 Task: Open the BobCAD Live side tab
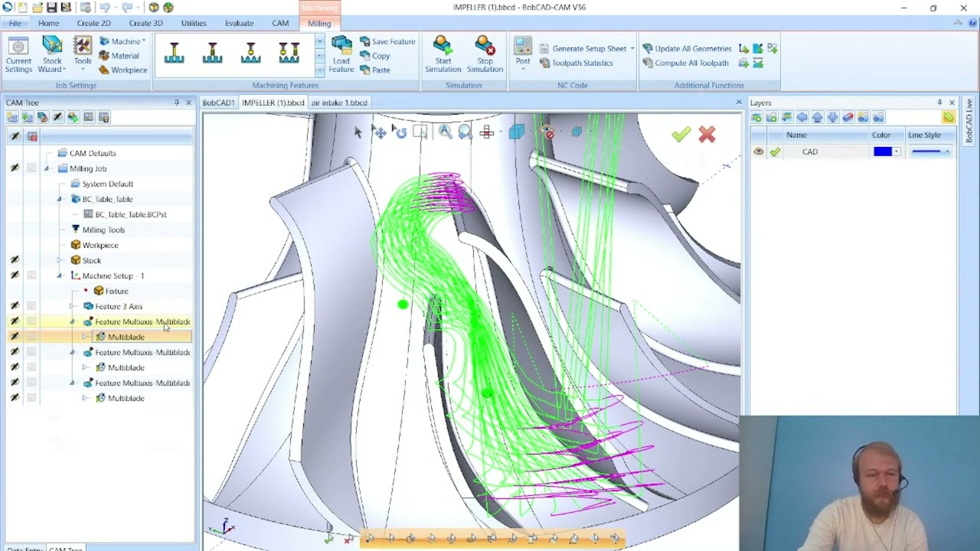(x=969, y=121)
